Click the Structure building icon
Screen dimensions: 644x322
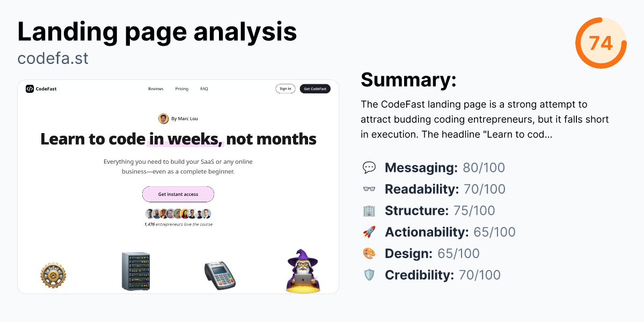pyautogui.click(x=370, y=210)
